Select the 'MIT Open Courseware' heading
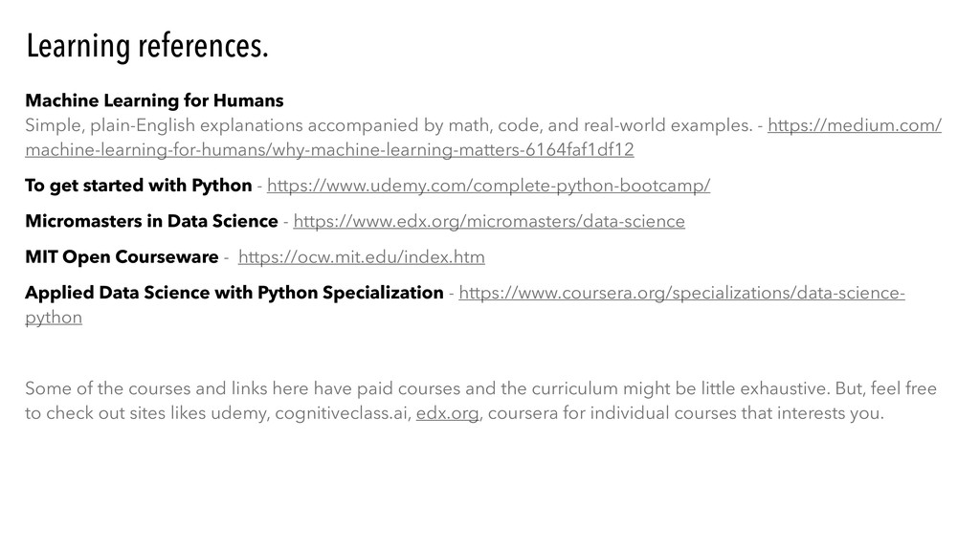Screen dimensions: 980x551 120,257
